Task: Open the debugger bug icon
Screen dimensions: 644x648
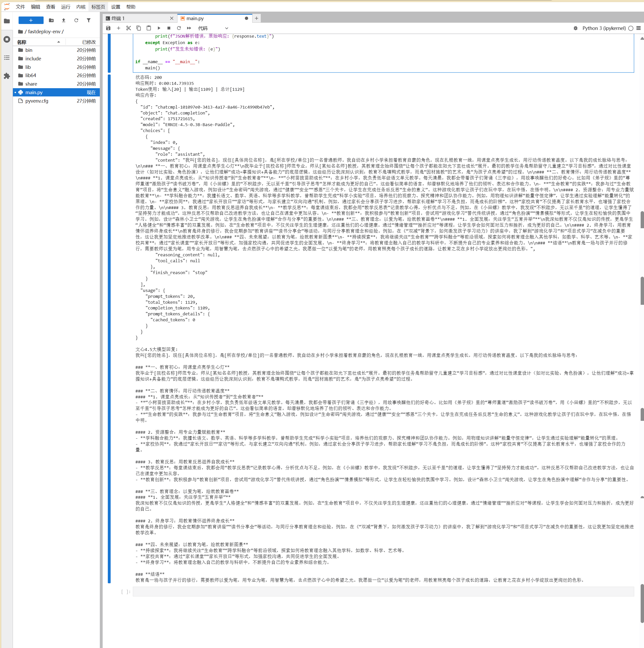Action: point(575,28)
